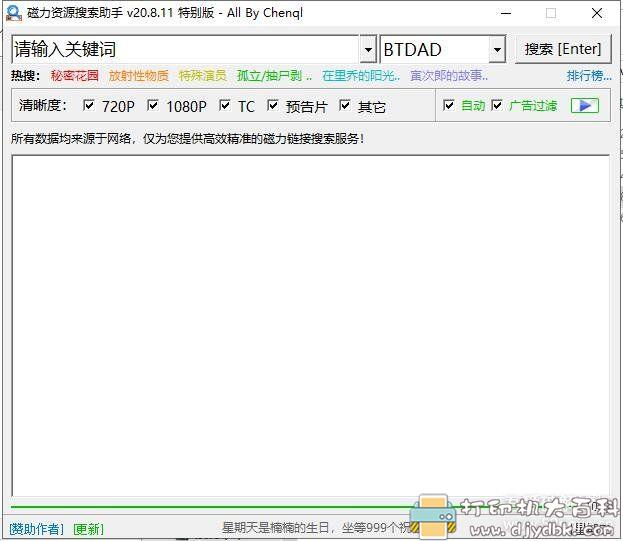Click the [赞助作者] link
The image size is (623, 541).
click(36, 529)
